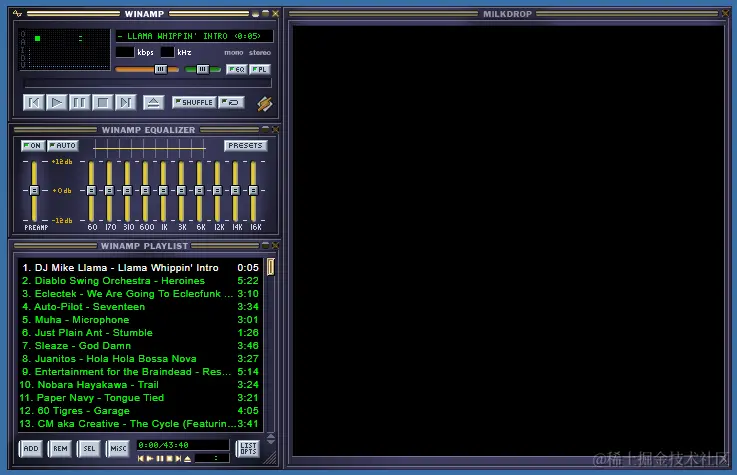Open the Winamp options menu icon

click(x=17, y=14)
